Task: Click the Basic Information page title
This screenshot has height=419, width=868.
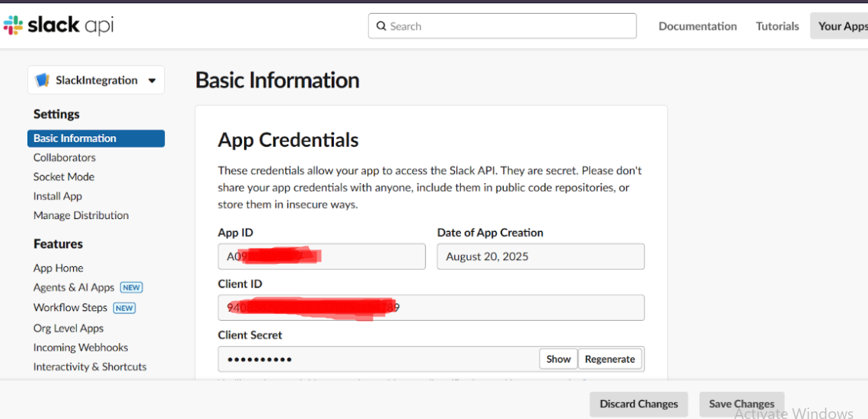Action: 278,81
